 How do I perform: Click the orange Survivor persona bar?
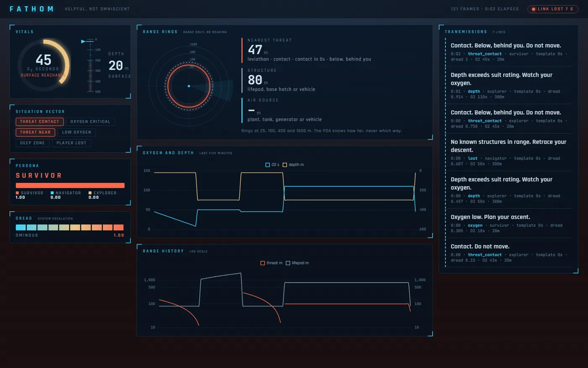pyautogui.click(x=70, y=185)
